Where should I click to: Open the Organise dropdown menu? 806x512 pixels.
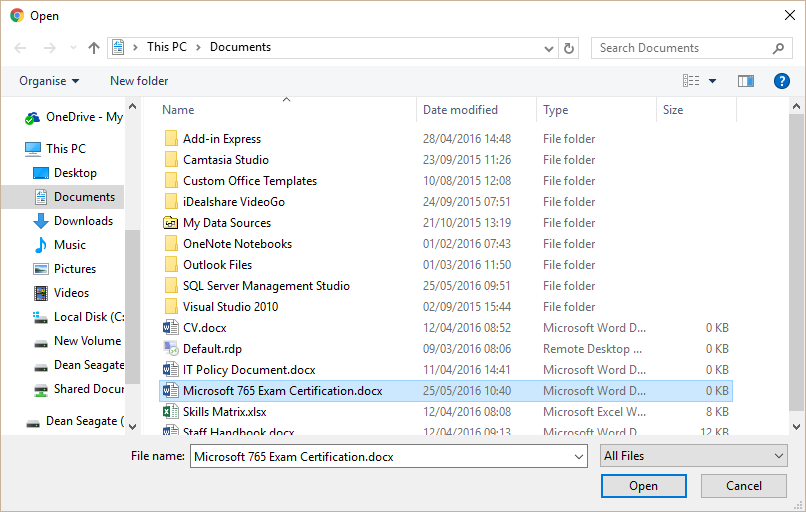[x=49, y=81]
